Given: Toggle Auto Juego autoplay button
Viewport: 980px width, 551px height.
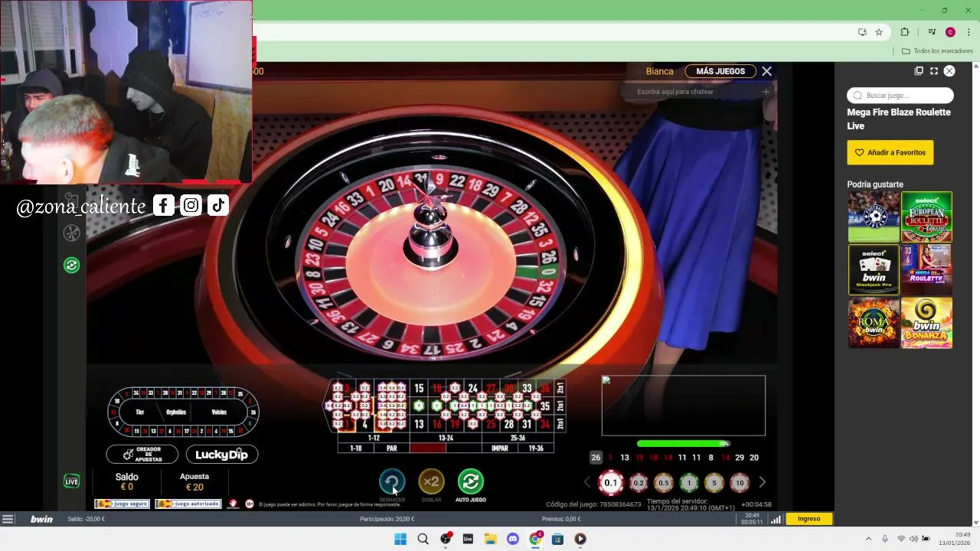Looking at the screenshot, I should click(471, 481).
